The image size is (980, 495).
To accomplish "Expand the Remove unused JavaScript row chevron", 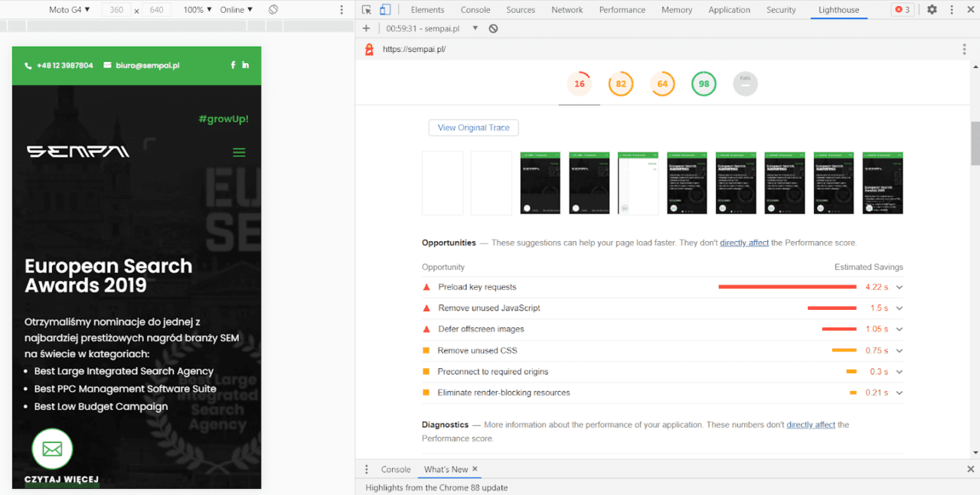I will [x=900, y=308].
